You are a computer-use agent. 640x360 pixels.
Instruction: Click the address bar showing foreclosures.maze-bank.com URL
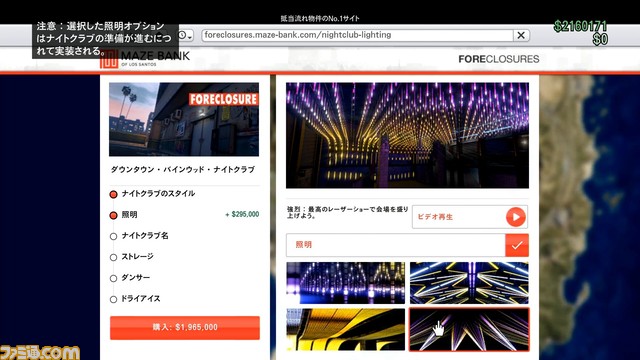point(358,36)
